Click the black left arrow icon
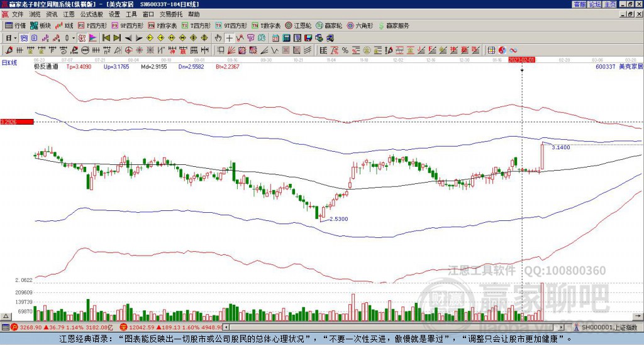644x345 pixels. (128, 38)
